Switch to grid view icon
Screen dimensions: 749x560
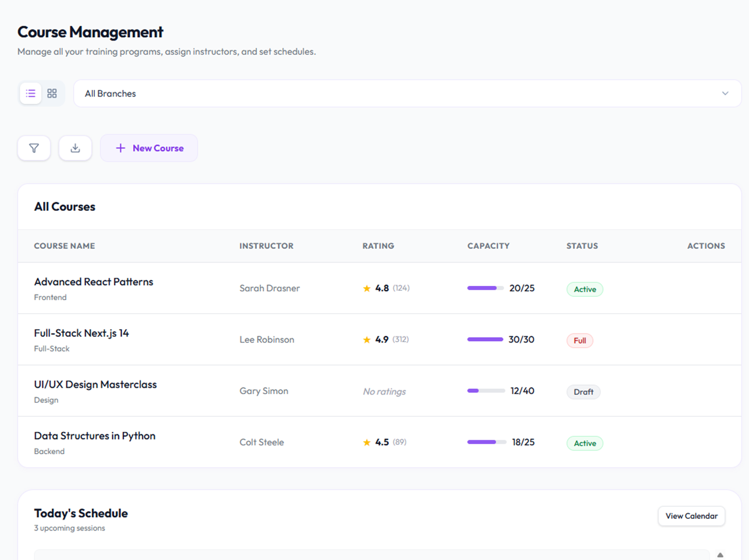52,93
